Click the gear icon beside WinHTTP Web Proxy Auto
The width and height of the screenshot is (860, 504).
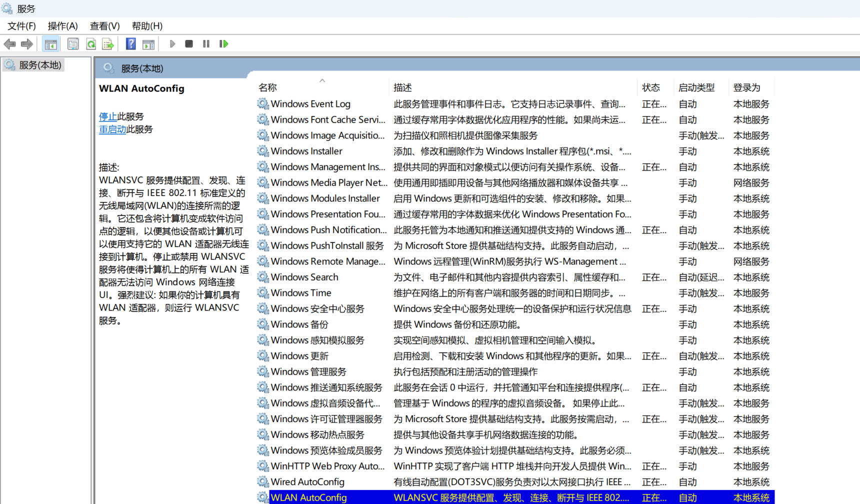click(x=263, y=466)
